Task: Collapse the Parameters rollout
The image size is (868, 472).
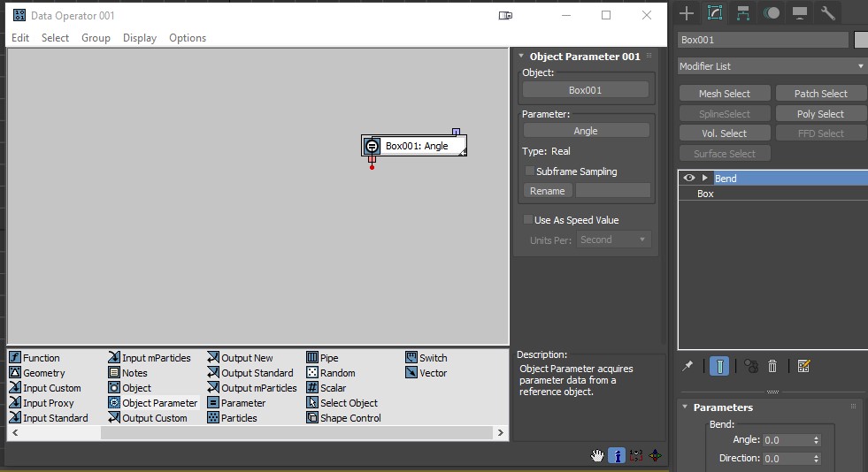Action: click(723, 407)
